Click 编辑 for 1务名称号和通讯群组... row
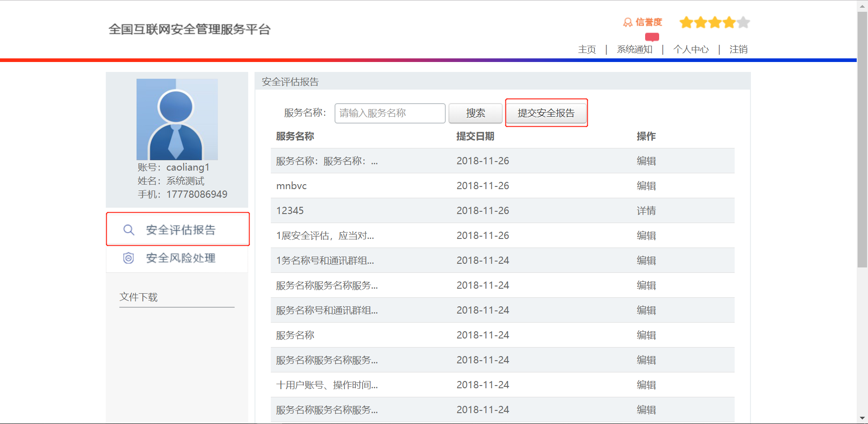868x424 pixels. (x=646, y=261)
